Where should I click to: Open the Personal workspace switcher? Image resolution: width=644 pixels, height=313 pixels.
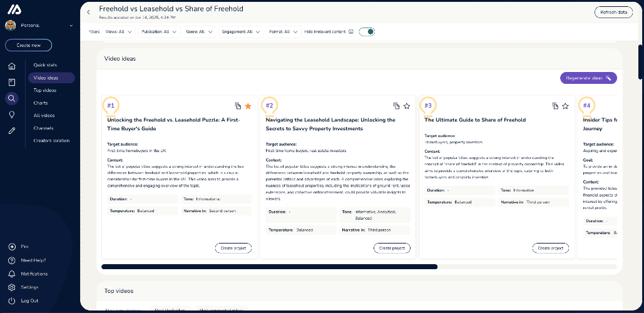click(x=39, y=26)
